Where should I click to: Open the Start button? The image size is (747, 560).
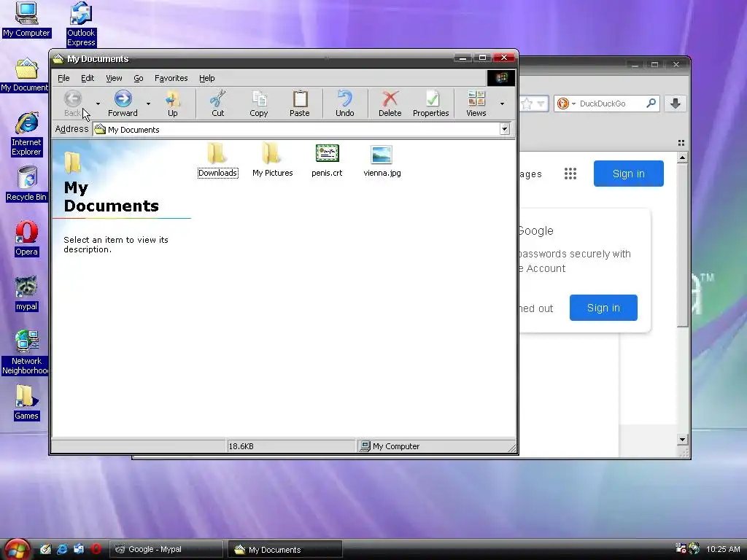(18, 550)
